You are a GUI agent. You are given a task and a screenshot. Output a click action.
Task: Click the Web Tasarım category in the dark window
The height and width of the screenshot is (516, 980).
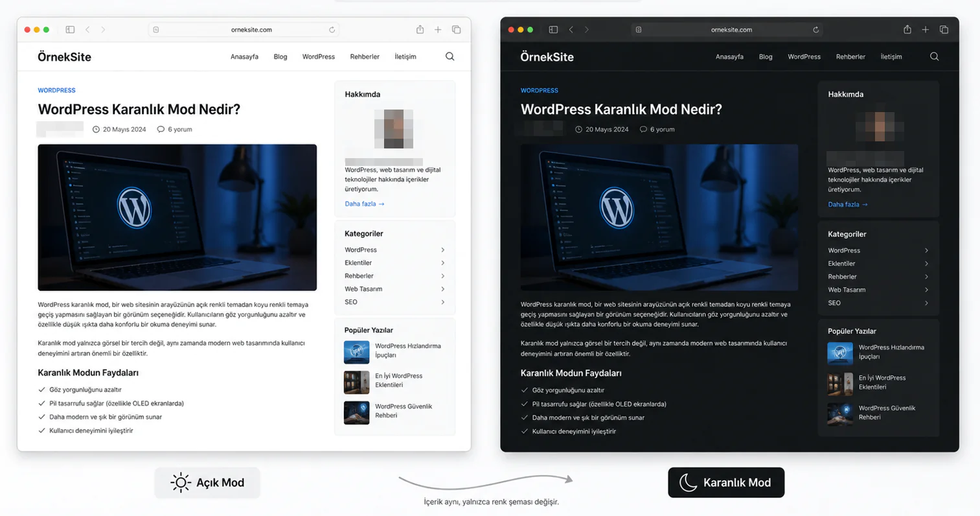point(847,290)
